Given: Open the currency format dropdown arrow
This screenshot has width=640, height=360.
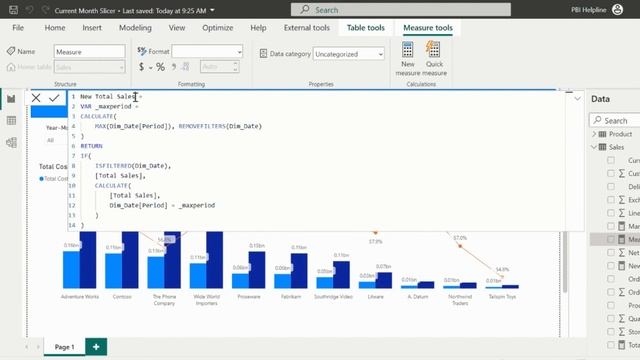Looking at the screenshot, I should (151, 68).
